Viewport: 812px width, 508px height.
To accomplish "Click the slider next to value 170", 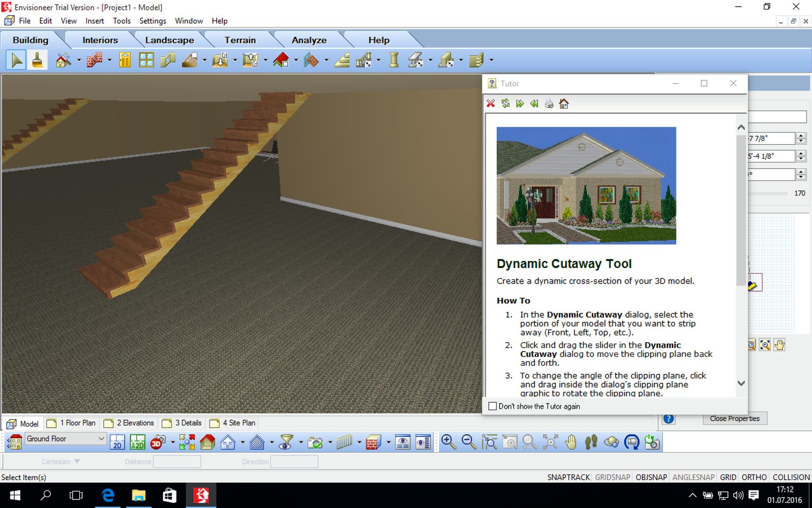I will pos(769,193).
